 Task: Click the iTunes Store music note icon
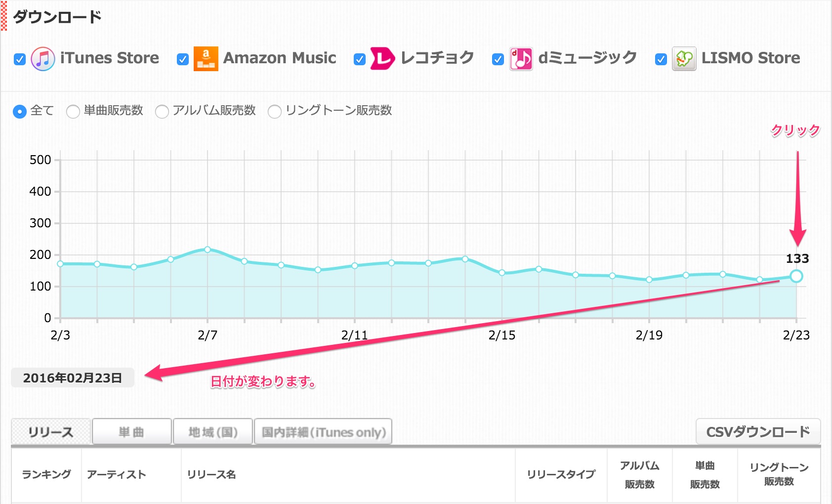[x=43, y=59]
